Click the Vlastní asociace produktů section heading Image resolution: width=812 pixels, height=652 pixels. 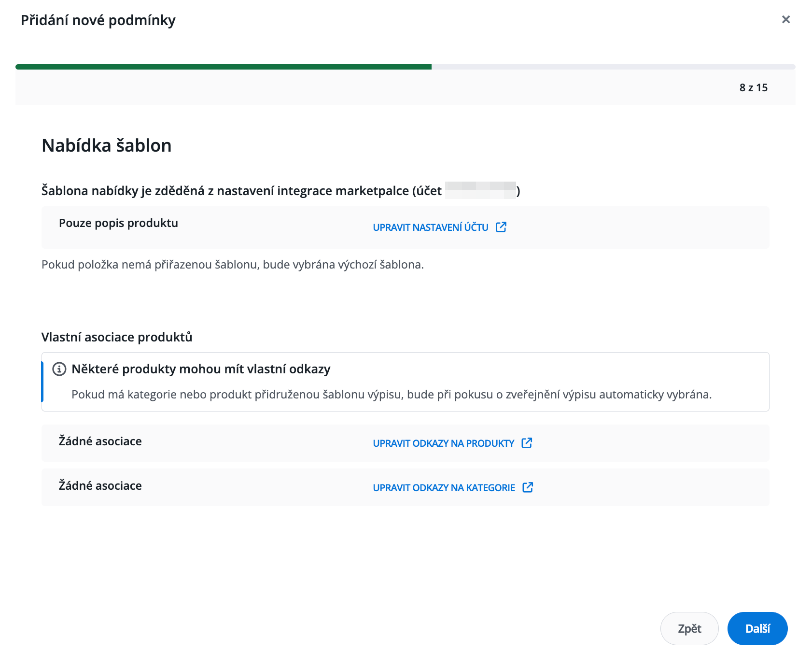[117, 337]
